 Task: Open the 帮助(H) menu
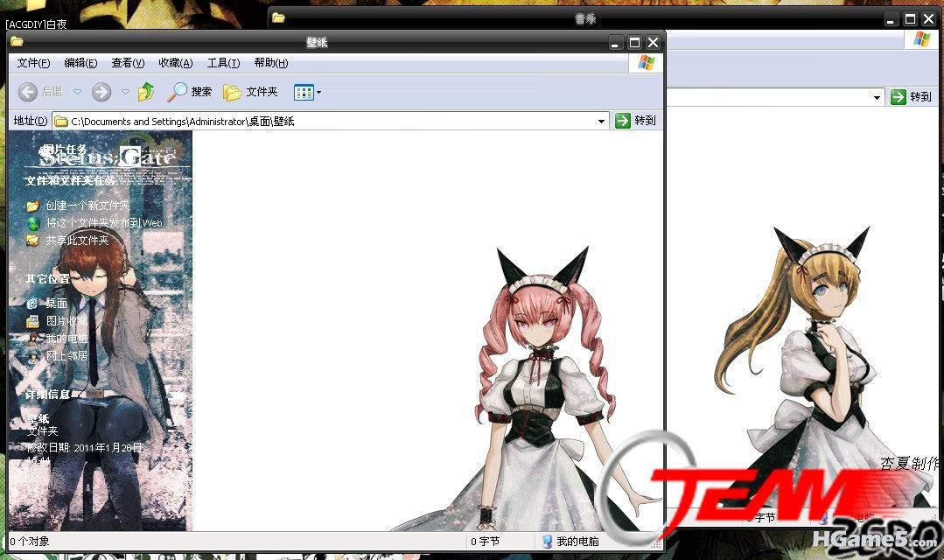271,63
